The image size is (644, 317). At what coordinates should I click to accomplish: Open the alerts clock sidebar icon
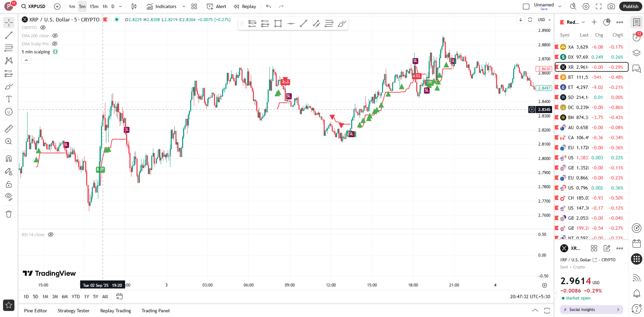636,37
